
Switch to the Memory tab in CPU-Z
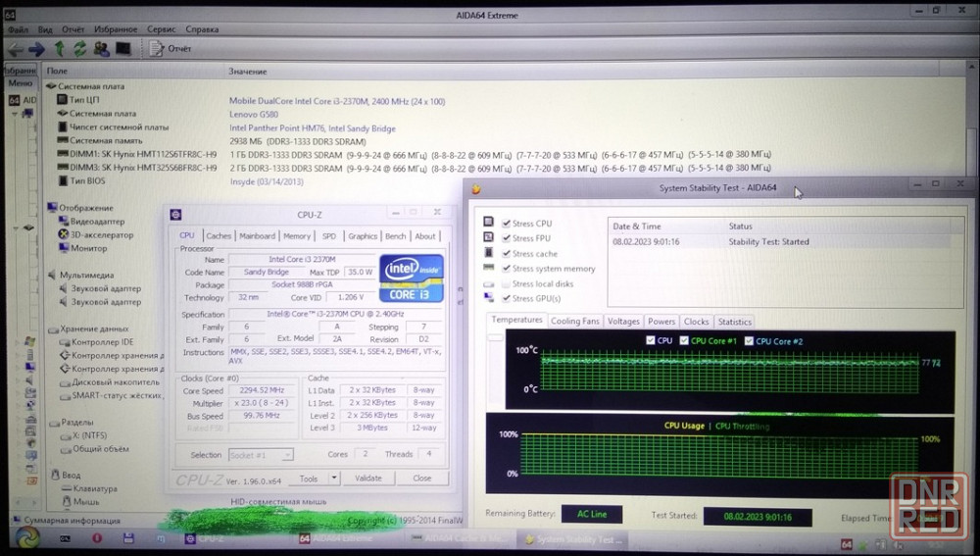(x=296, y=235)
